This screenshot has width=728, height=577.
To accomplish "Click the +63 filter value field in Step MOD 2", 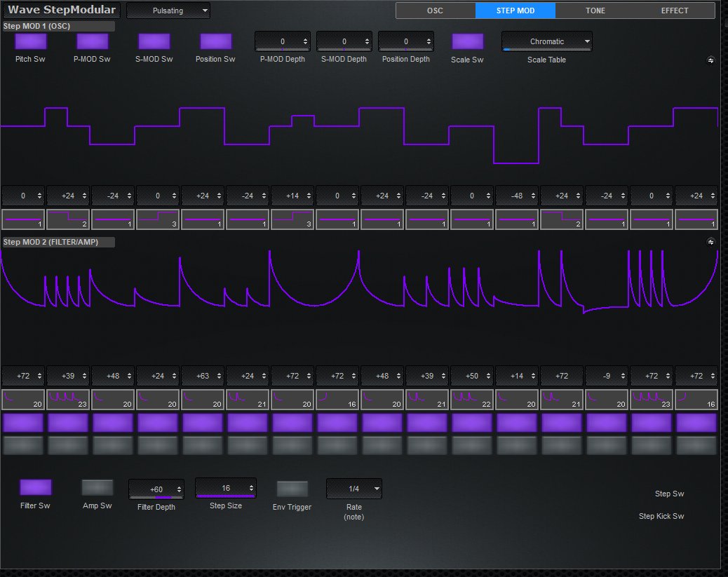I will [203, 376].
